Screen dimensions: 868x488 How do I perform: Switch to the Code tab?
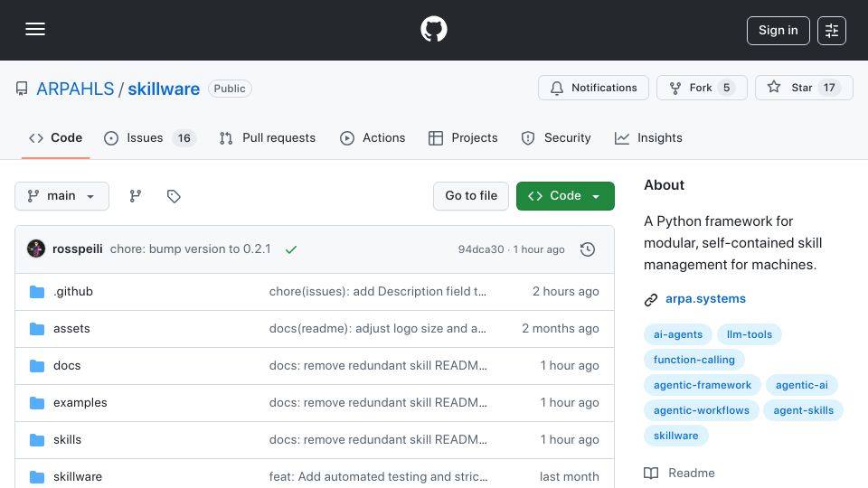click(55, 137)
